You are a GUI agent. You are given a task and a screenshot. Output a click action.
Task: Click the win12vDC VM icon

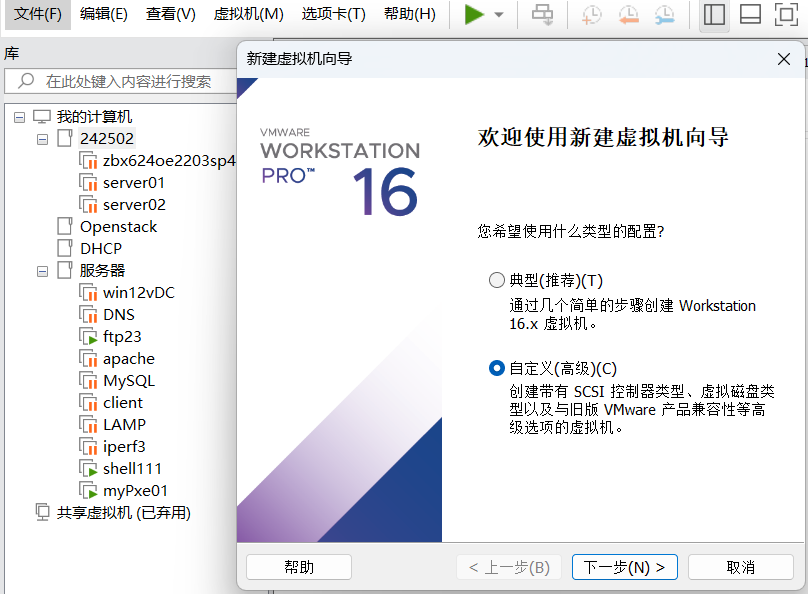click(88, 293)
